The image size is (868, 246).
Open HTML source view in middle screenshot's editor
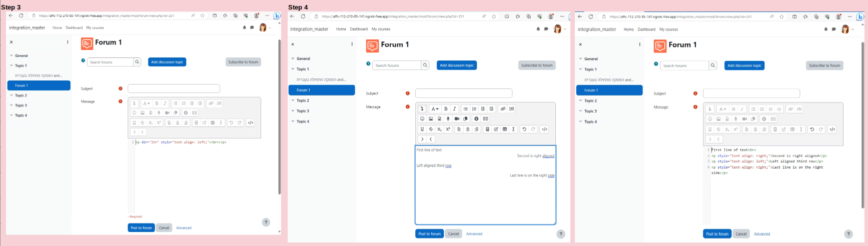point(544,129)
